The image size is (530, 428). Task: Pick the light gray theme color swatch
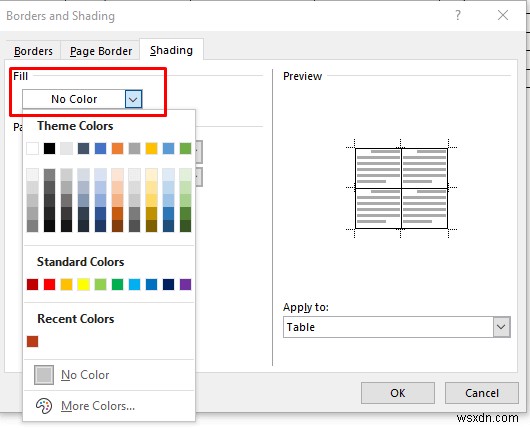tap(67, 148)
